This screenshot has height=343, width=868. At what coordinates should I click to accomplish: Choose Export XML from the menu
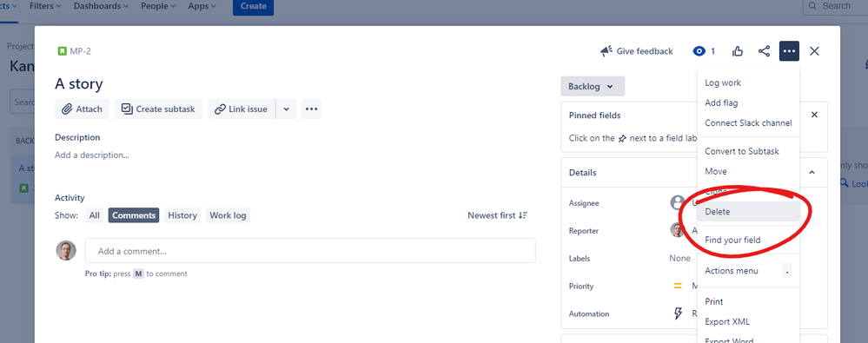pos(748,321)
